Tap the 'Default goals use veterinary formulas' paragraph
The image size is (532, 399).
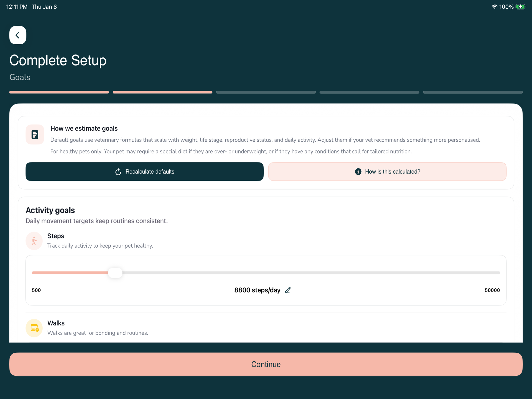(x=265, y=140)
